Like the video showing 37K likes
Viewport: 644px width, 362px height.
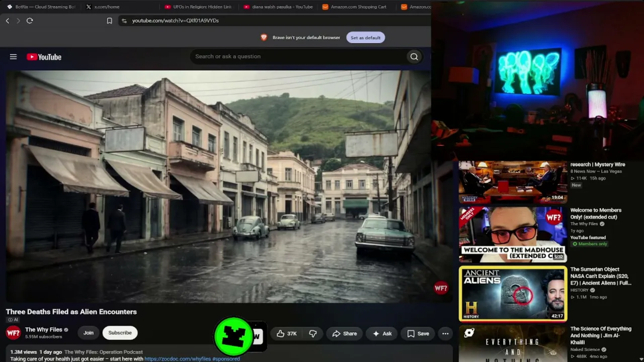point(286,333)
